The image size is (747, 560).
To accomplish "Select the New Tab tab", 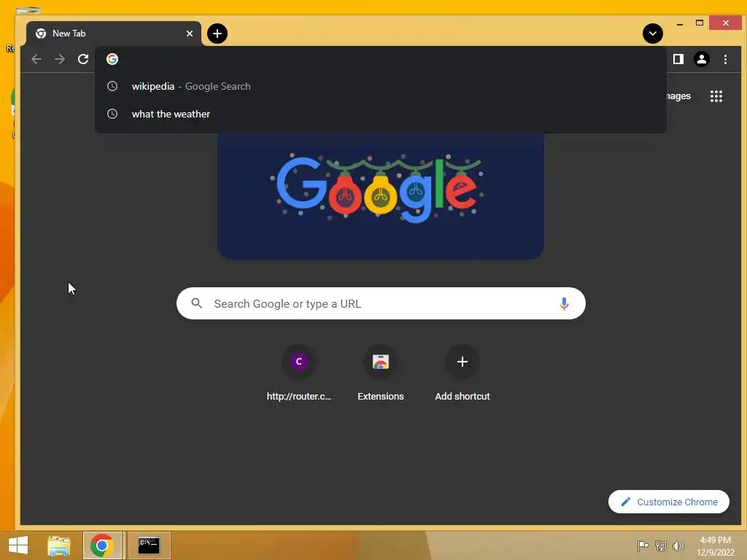I will coord(113,34).
